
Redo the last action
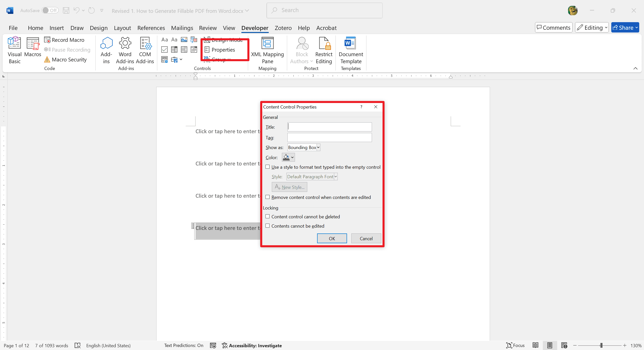(x=92, y=10)
